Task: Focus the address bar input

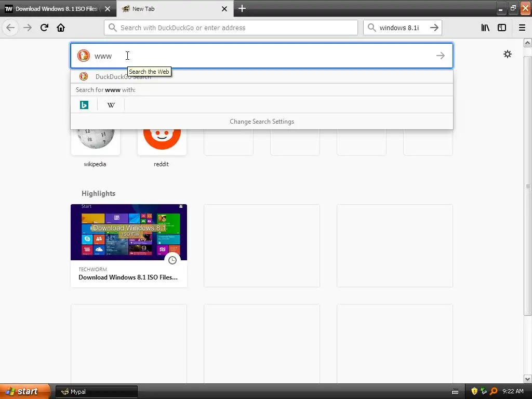Action: 231,28
